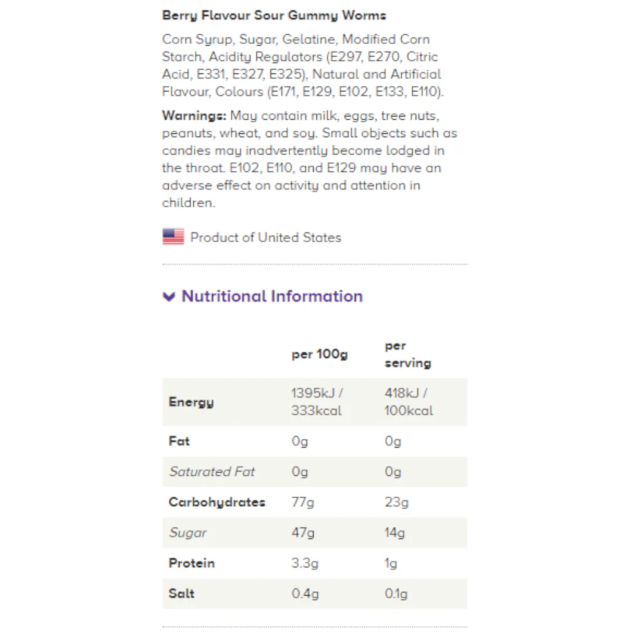Click the 77g carbohydrates value

[303, 502]
